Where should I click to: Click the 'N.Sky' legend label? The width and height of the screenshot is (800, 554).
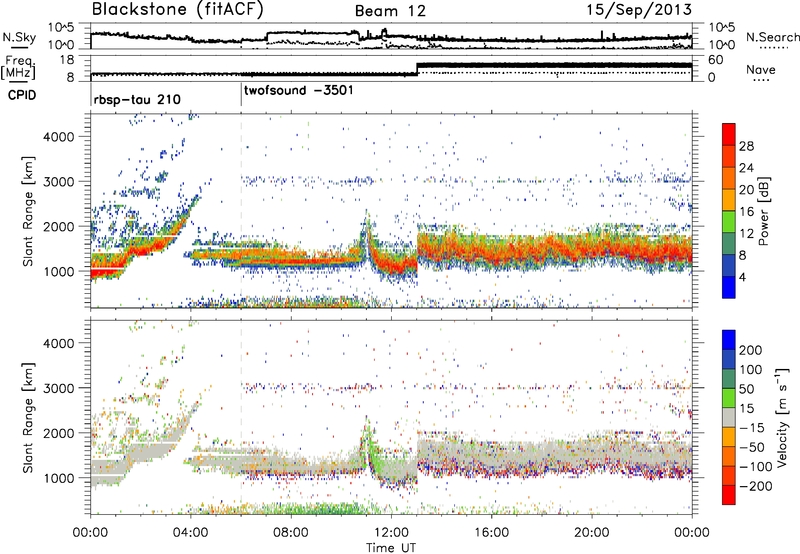(x=19, y=37)
